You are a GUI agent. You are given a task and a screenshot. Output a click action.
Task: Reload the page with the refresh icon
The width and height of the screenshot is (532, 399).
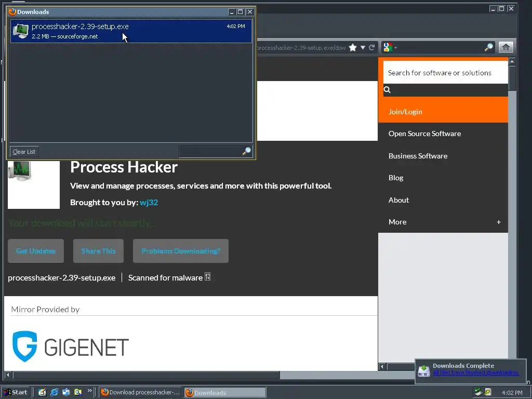[x=372, y=47]
